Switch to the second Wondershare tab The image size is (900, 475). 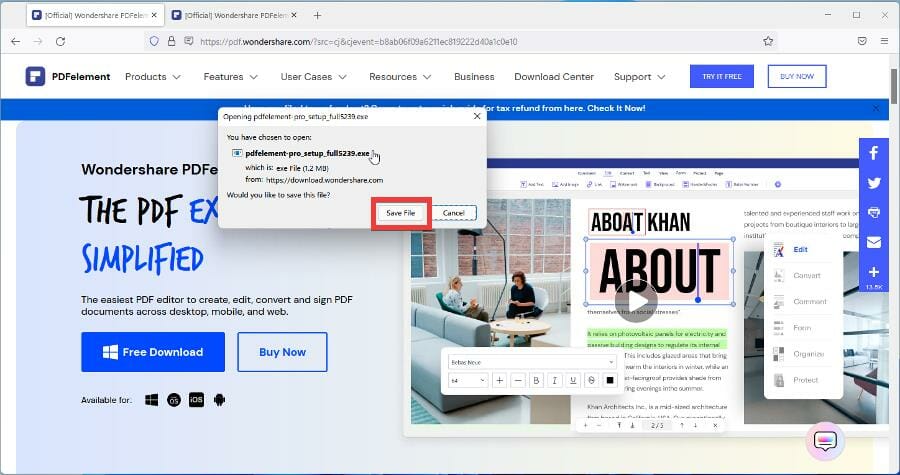(235, 15)
